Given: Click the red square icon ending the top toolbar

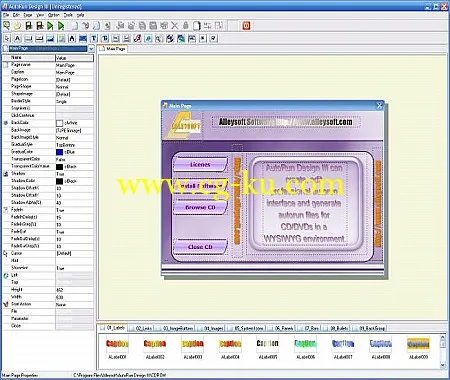Looking at the screenshot, I should (x=246, y=26).
